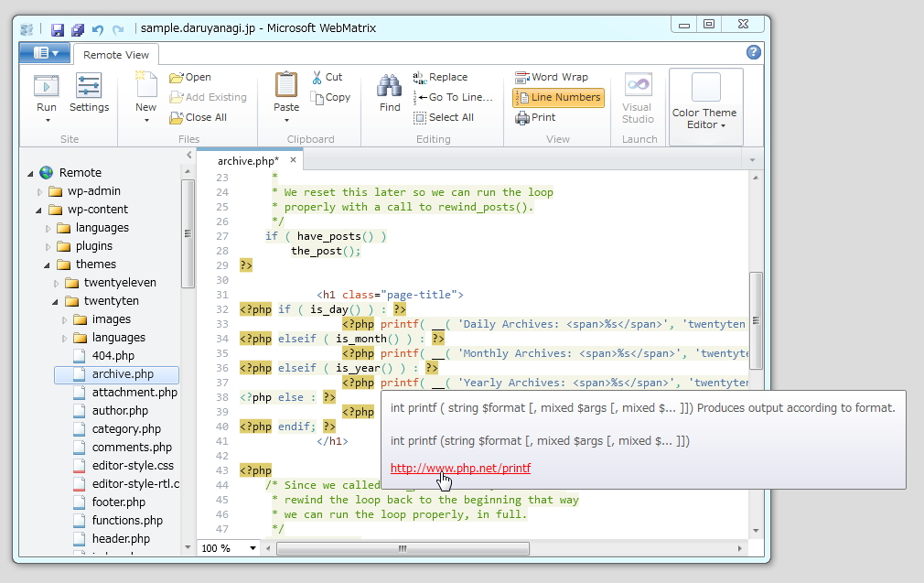Click the Close All button

coord(198,118)
